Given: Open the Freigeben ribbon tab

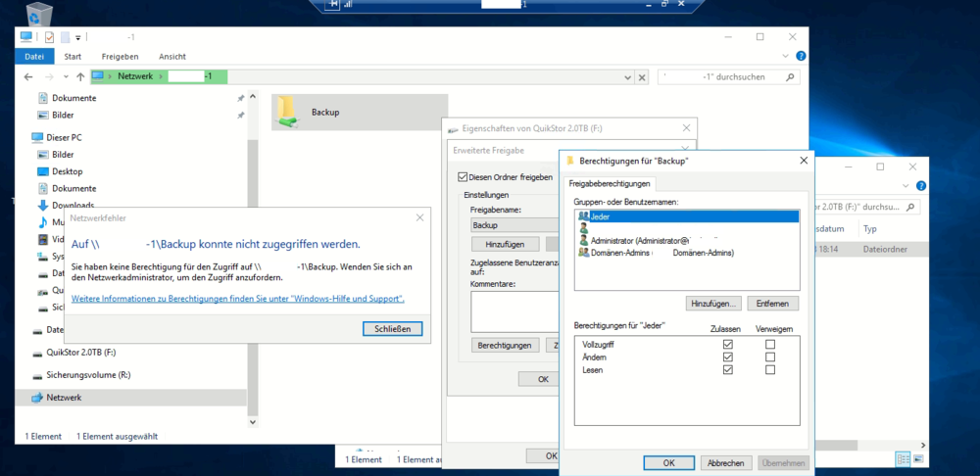Looking at the screenshot, I should 120,57.
